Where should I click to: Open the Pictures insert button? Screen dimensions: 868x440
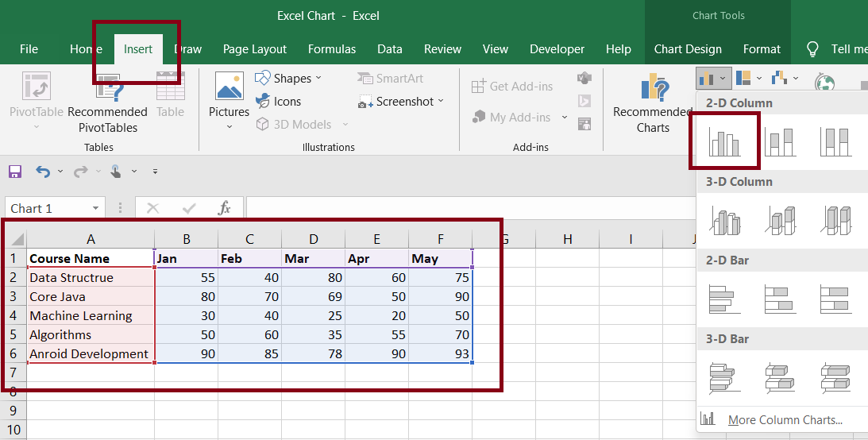click(229, 98)
